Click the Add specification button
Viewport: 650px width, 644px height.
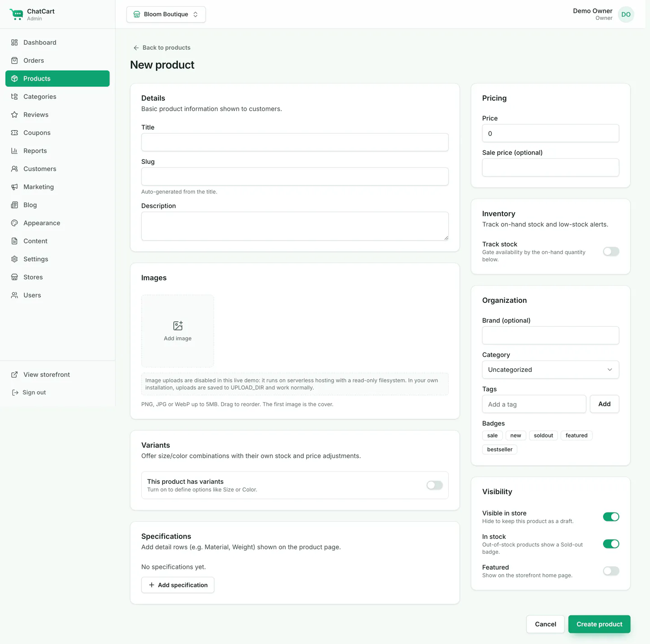178,585
